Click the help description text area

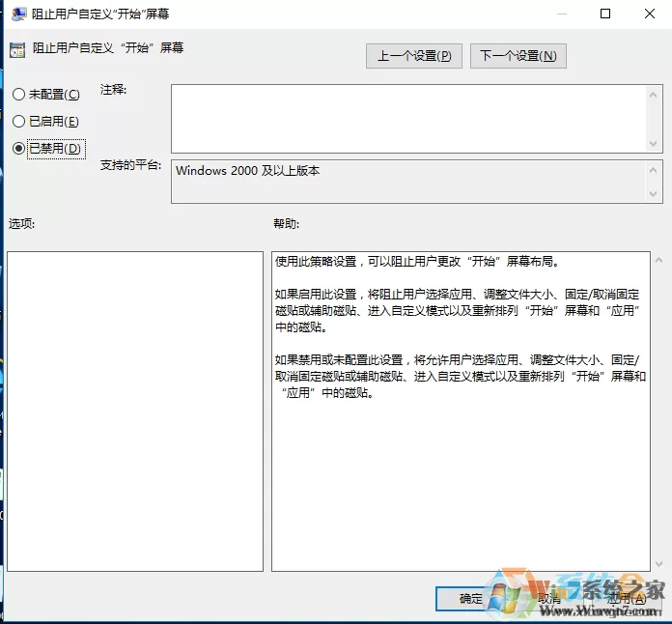point(461,411)
